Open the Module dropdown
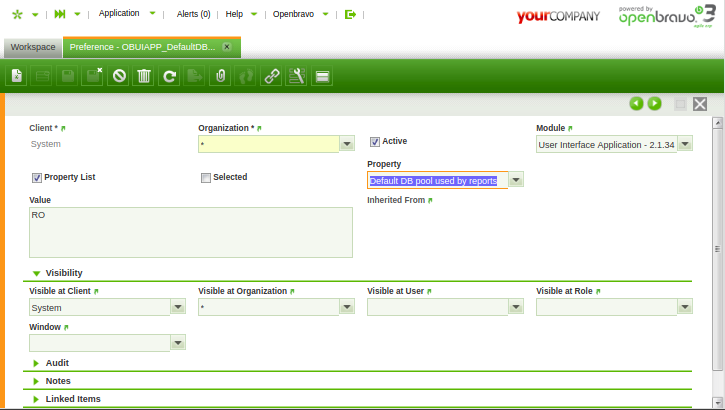Screen dimensions: 725x410 [685, 144]
